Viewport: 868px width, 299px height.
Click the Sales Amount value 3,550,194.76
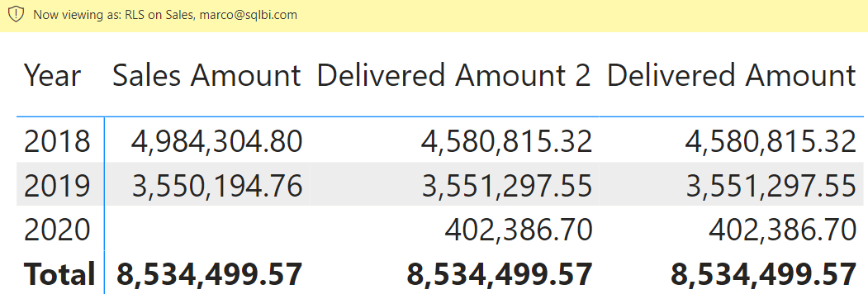(x=217, y=185)
